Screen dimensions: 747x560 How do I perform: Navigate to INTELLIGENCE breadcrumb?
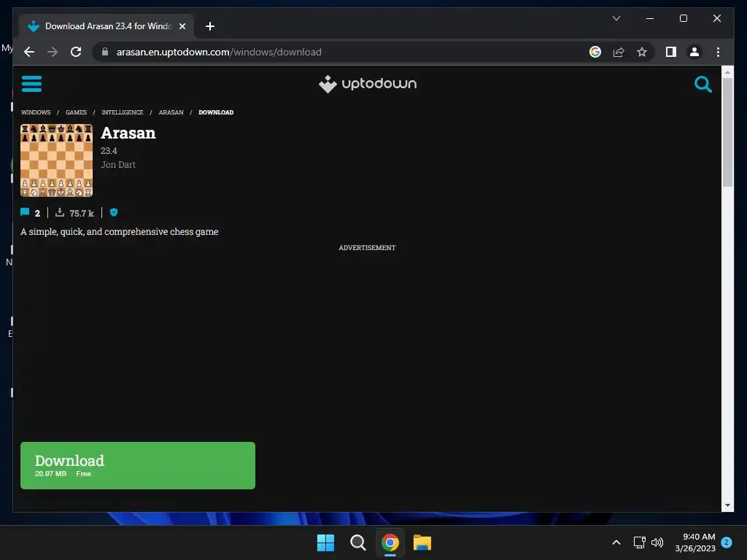[123, 112]
